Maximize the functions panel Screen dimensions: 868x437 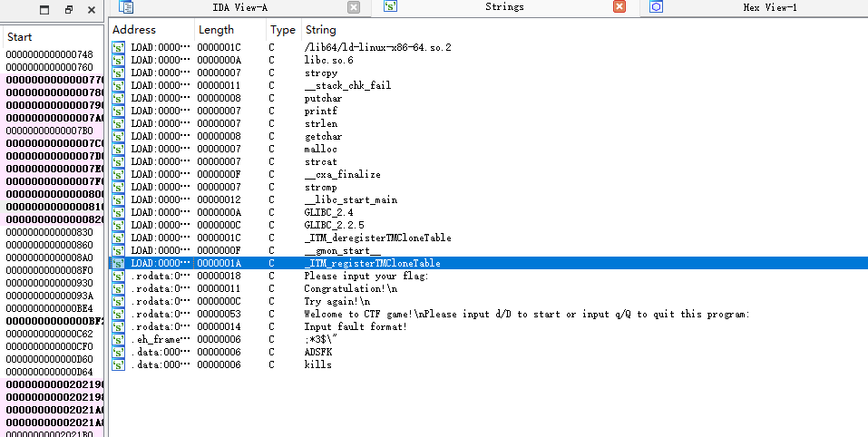44,9
